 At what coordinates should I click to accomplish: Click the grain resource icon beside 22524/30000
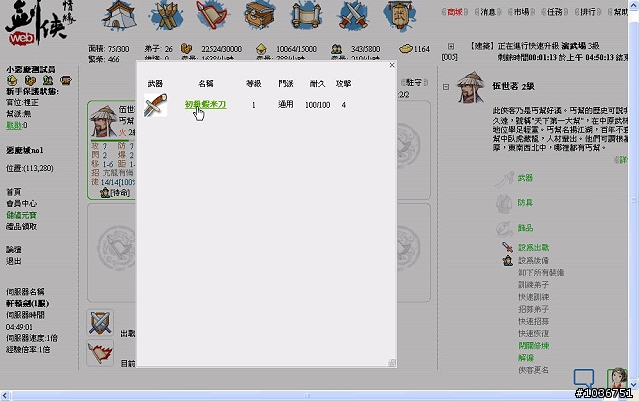(186, 49)
